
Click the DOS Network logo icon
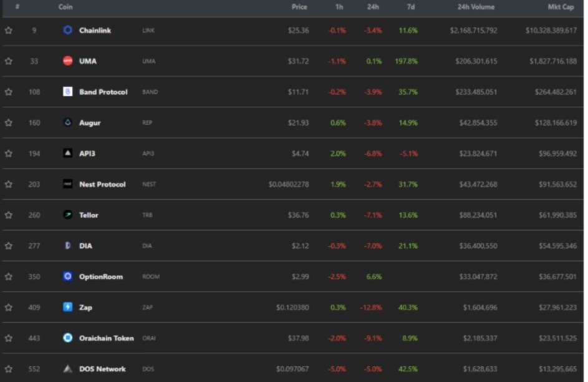click(x=68, y=369)
